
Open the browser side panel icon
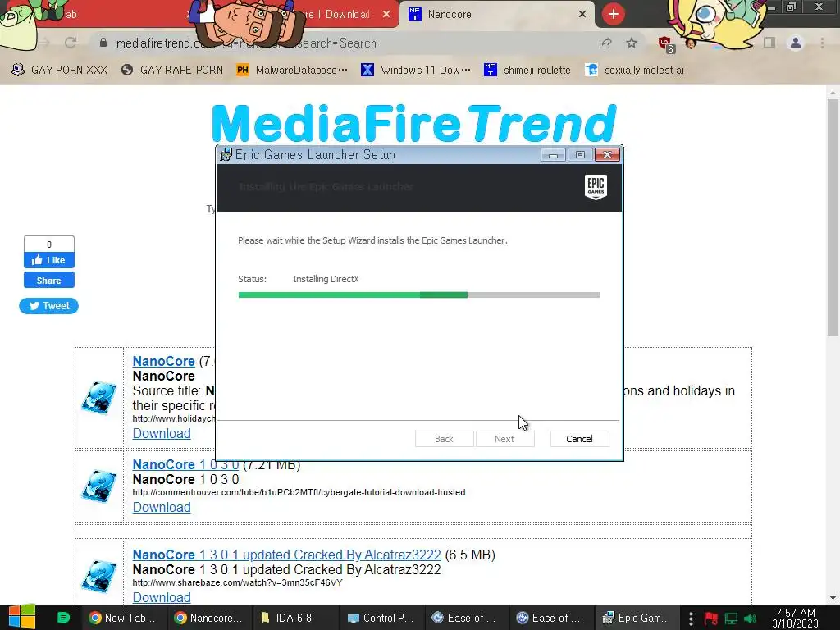coord(769,43)
